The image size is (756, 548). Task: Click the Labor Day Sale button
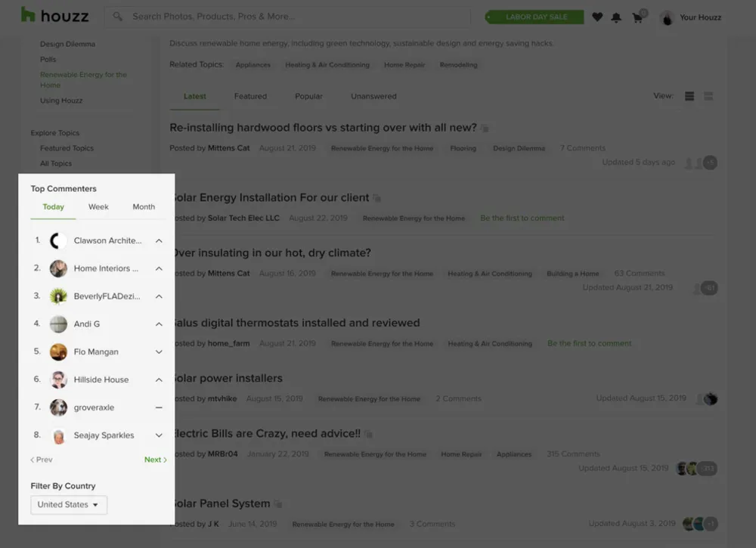(534, 17)
